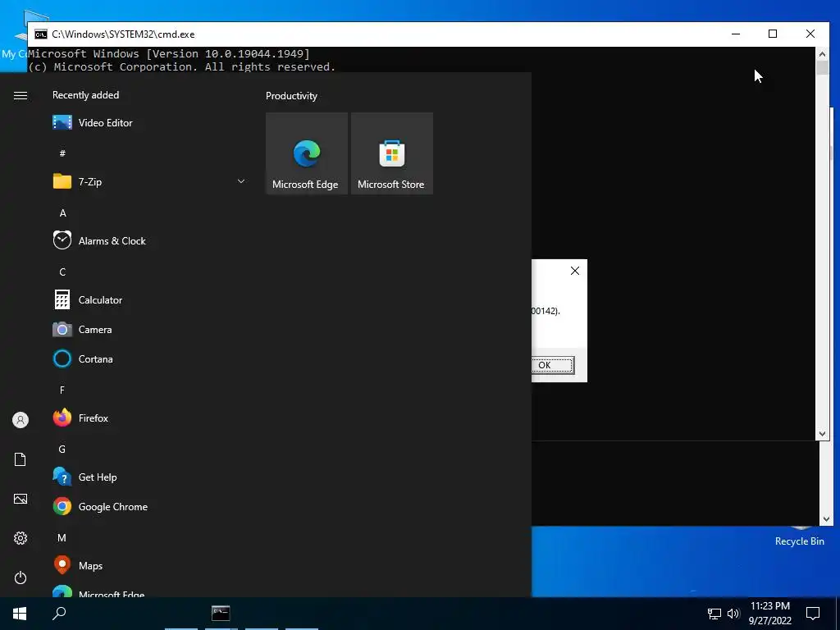Open the Get Help app
This screenshot has width=840, height=630.
click(149, 477)
